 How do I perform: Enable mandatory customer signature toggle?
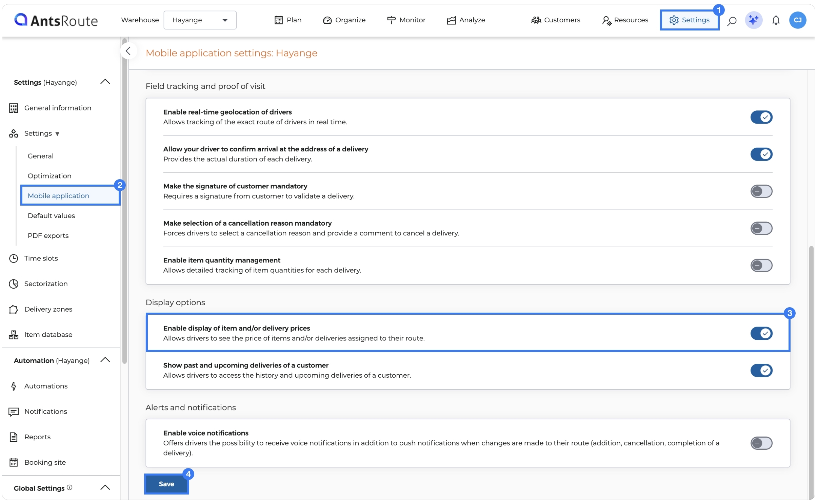tap(761, 191)
